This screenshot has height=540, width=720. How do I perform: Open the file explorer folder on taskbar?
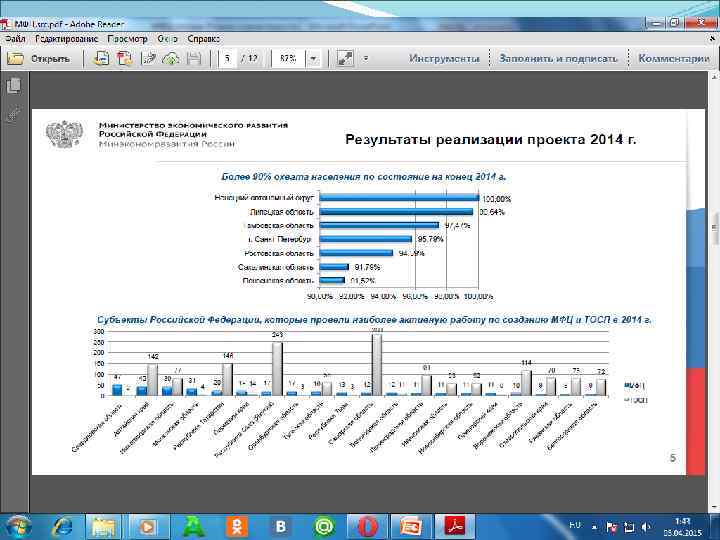[x=104, y=527]
